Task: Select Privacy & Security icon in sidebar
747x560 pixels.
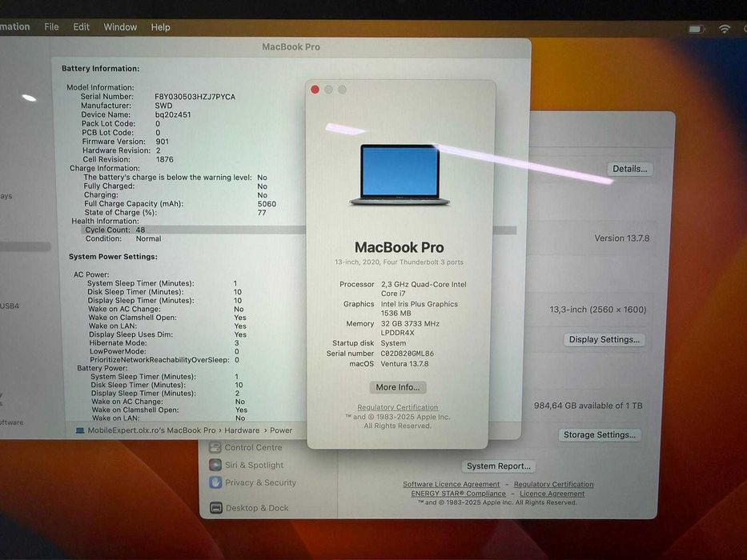Action: coord(215,482)
